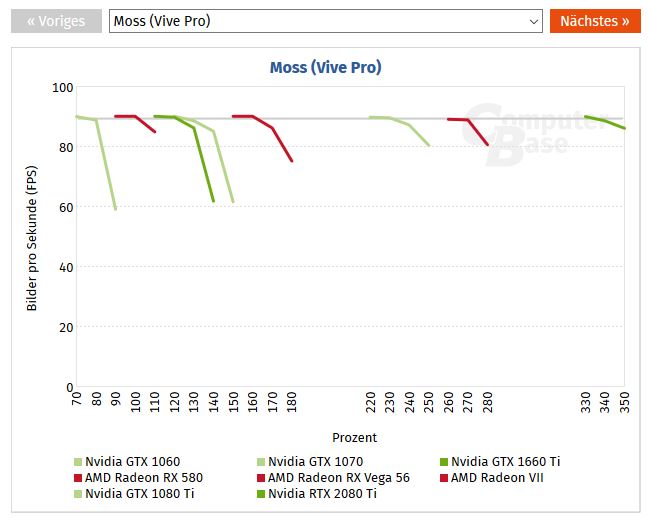Toggle Nvidia RTX 2080 Ti legend swatch

[x=261, y=494]
